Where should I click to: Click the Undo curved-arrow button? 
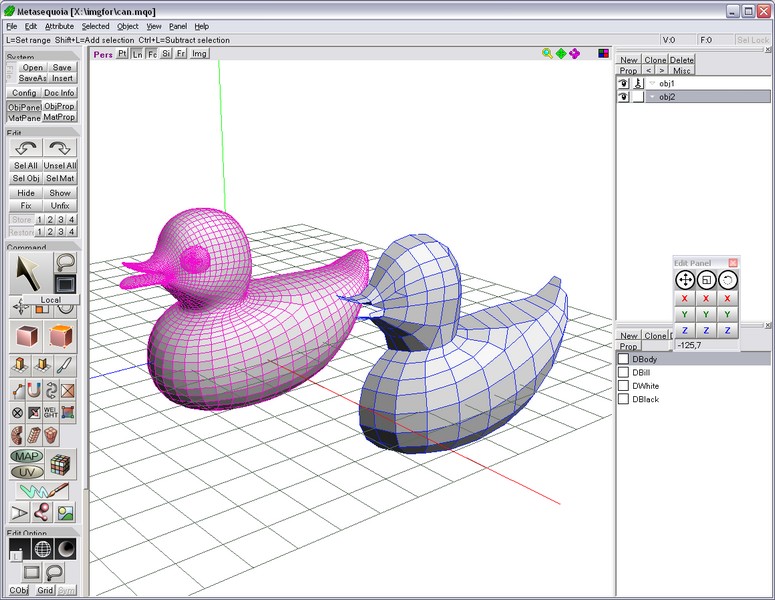pyautogui.click(x=26, y=147)
